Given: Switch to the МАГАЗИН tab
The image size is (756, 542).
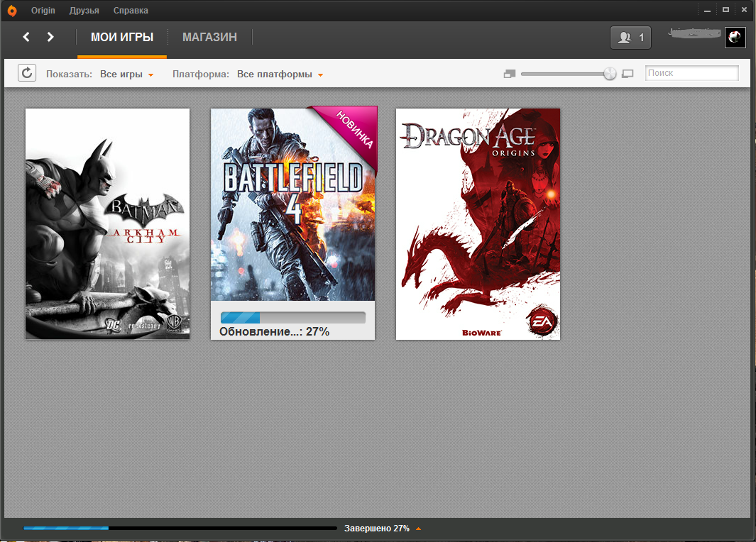Looking at the screenshot, I should tap(209, 37).
